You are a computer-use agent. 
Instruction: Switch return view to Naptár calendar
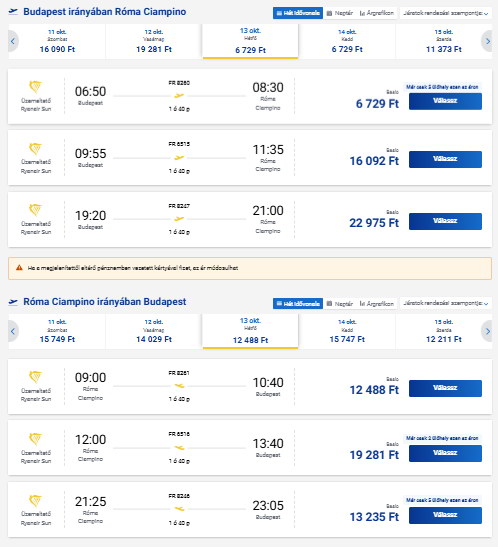pyautogui.click(x=340, y=304)
